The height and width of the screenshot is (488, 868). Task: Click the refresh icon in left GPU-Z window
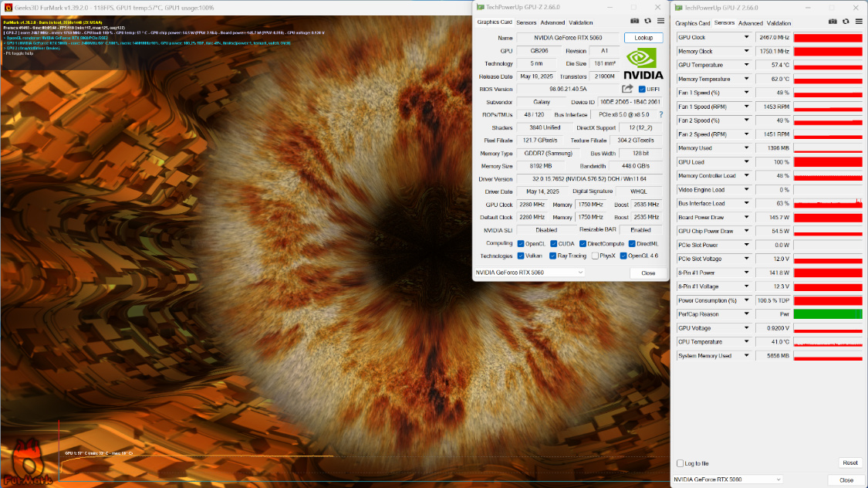tap(647, 21)
